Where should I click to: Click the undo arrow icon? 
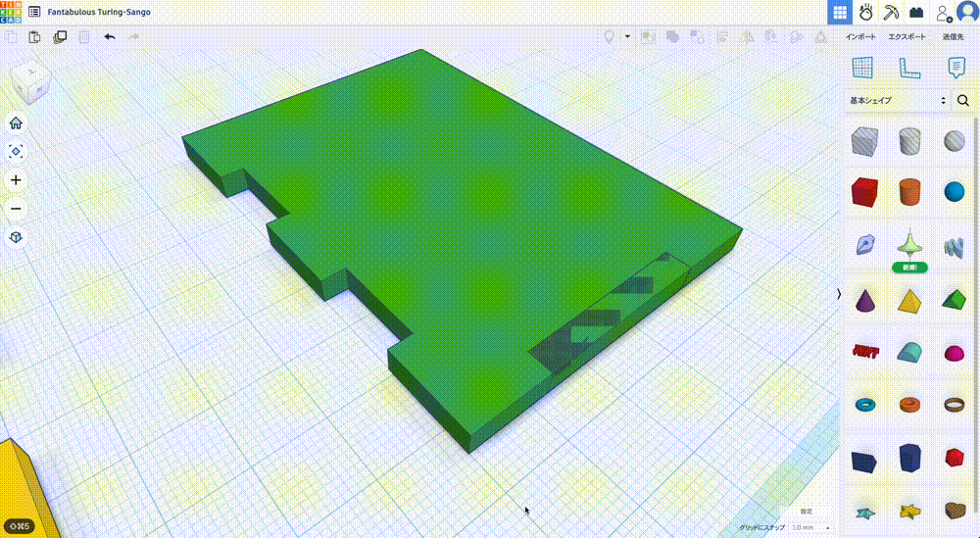point(109,37)
